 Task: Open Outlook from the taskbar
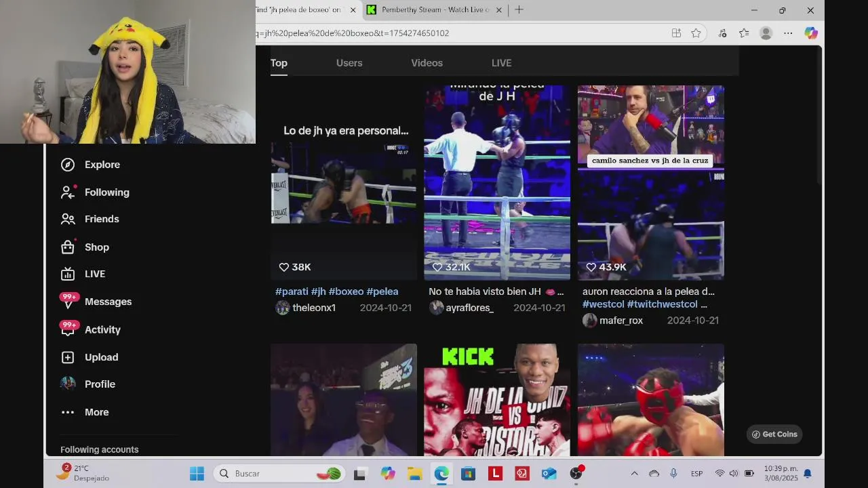549,474
